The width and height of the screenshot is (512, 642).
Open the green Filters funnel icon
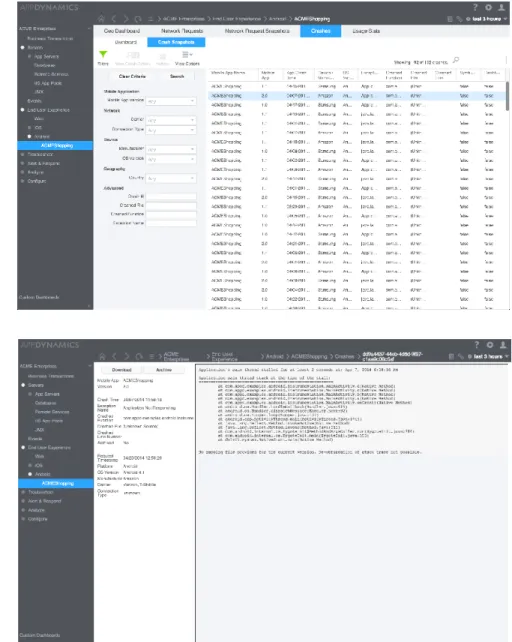[x=103, y=54]
